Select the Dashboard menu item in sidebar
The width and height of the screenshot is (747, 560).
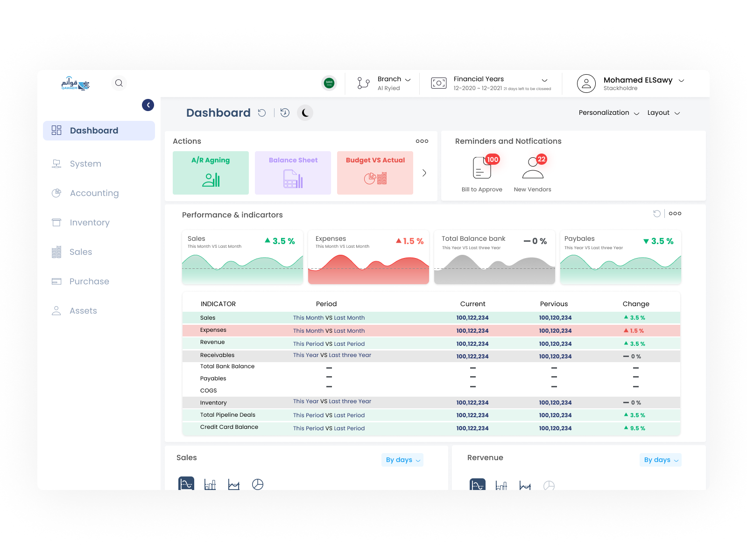(94, 130)
